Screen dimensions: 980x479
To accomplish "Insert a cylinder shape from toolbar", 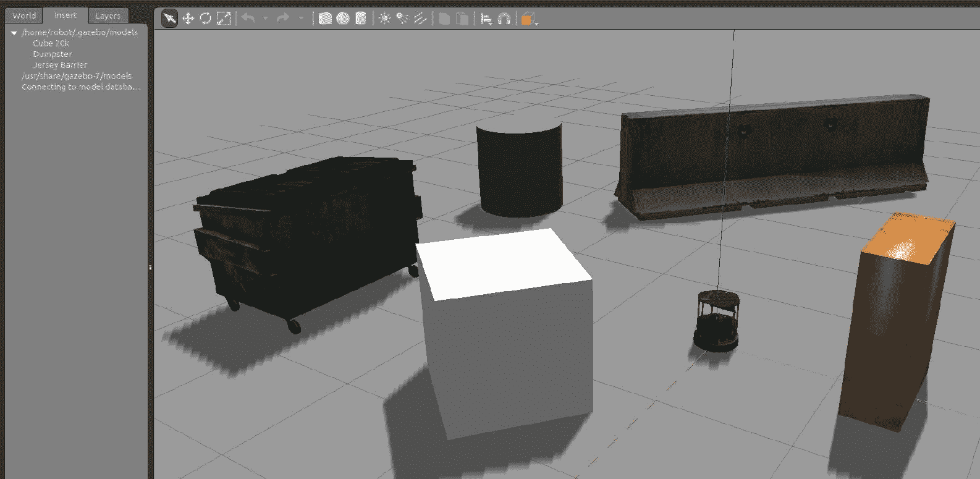I will pos(361,19).
